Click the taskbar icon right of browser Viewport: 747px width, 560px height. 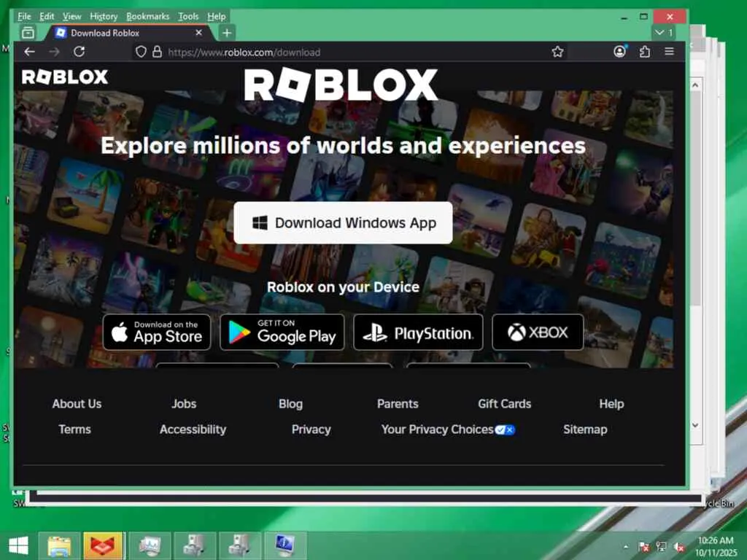tap(150, 545)
